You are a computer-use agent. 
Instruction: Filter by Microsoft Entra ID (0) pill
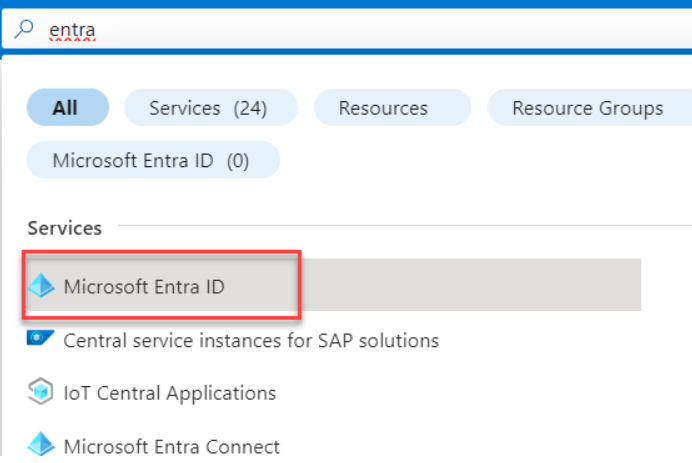click(153, 160)
